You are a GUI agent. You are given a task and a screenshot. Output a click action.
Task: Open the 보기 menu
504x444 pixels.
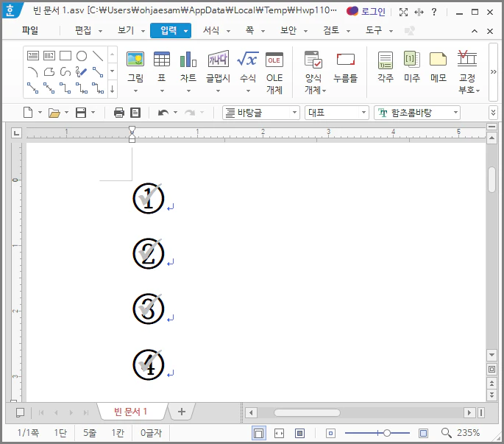(x=126, y=31)
